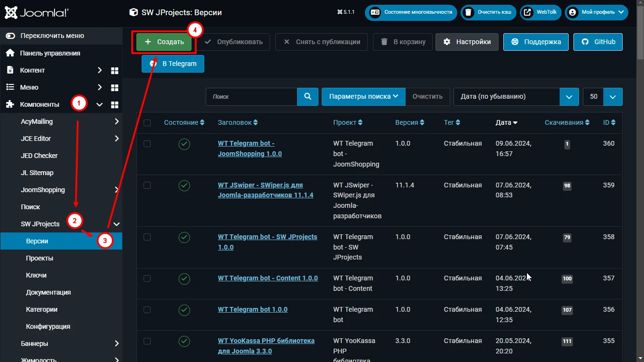
Task: Check the select-all checkbox in header
Action: pos(147,123)
